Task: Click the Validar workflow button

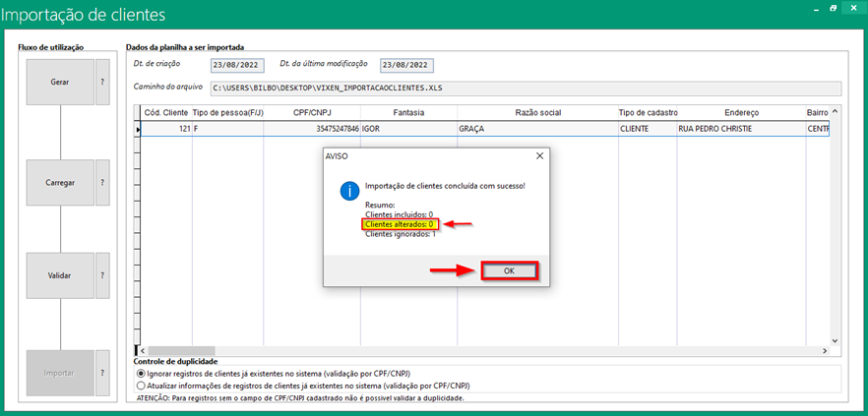Action: click(59, 275)
